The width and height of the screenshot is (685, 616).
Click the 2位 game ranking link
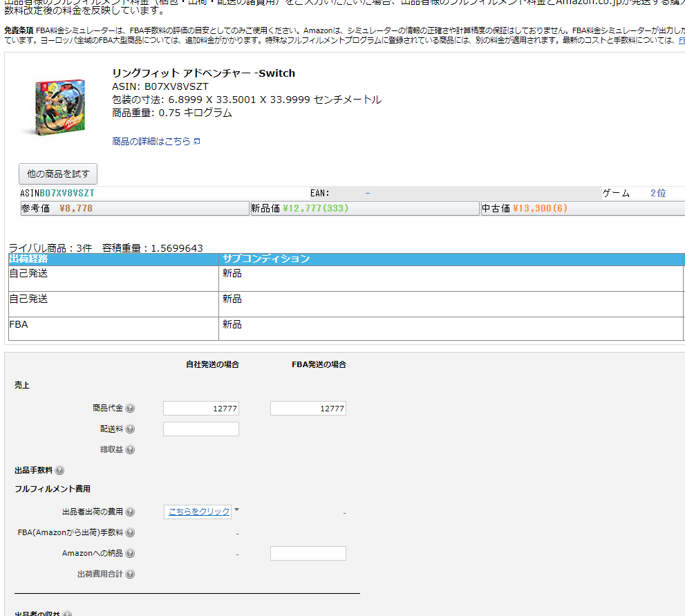pos(658,193)
